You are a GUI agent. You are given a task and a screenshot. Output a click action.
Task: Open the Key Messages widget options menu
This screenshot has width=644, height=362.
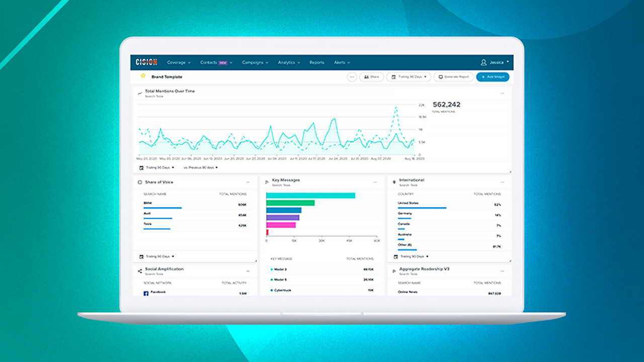(x=375, y=182)
